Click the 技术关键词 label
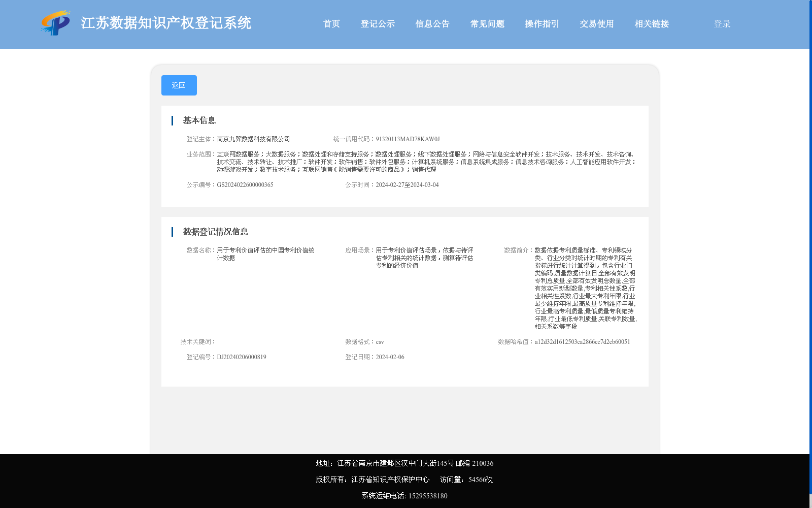This screenshot has height=508, width=812. coord(198,342)
